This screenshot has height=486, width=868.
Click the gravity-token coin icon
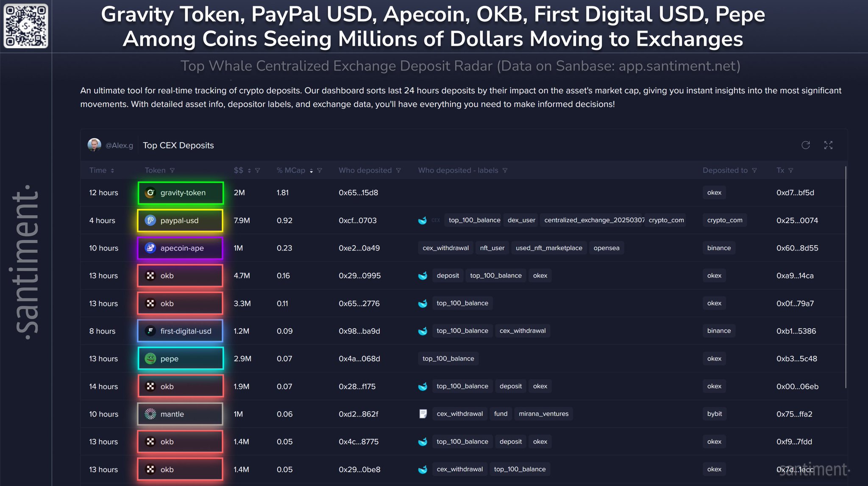coord(150,193)
